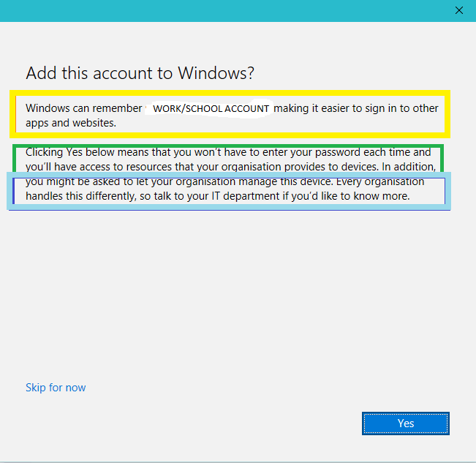Close the dialog with the X icon
The height and width of the screenshot is (463, 476).
click(459, 10)
